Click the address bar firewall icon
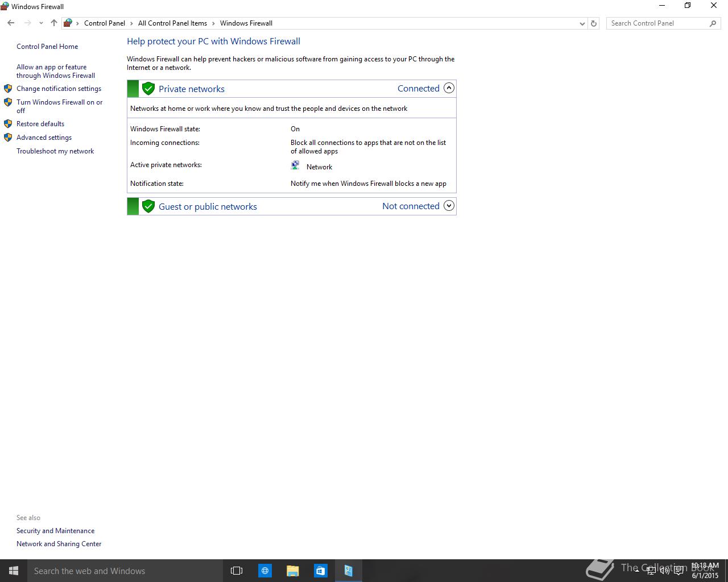The width and height of the screenshot is (728, 582). (x=68, y=23)
